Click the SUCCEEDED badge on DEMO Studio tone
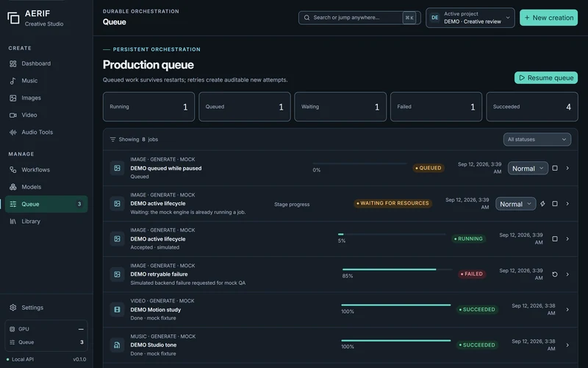This screenshot has height=368, width=588. click(x=477, y=345)
